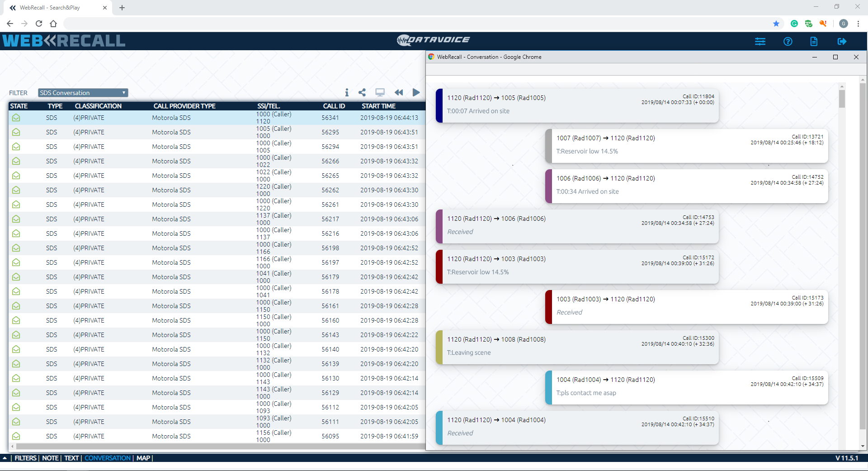This screenshot has width=868, height=471.
Task: Bookmark the page with the star icon
Action: pyautogui.click(x=776, y=24)
